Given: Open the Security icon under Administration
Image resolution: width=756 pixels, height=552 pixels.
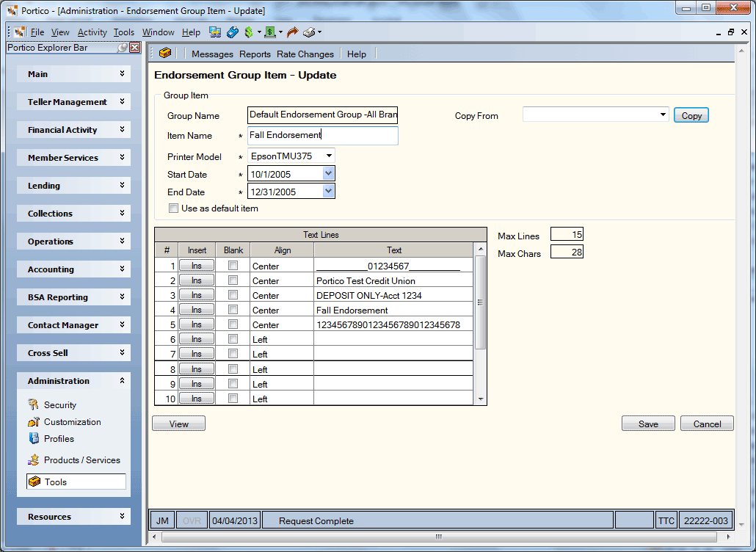Looking at the screenshot, I should [33, 404].
